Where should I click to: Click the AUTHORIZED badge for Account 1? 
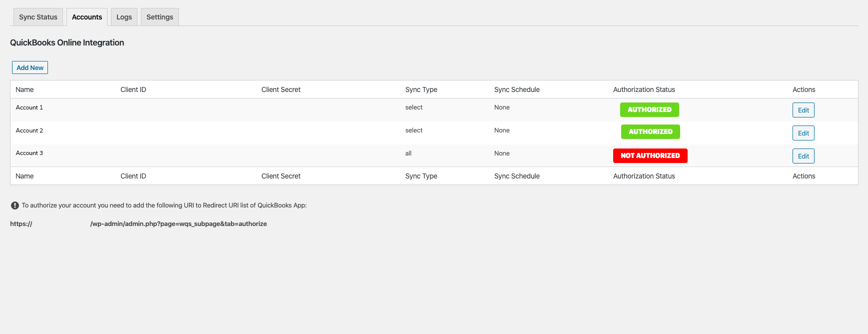point(650,109)
